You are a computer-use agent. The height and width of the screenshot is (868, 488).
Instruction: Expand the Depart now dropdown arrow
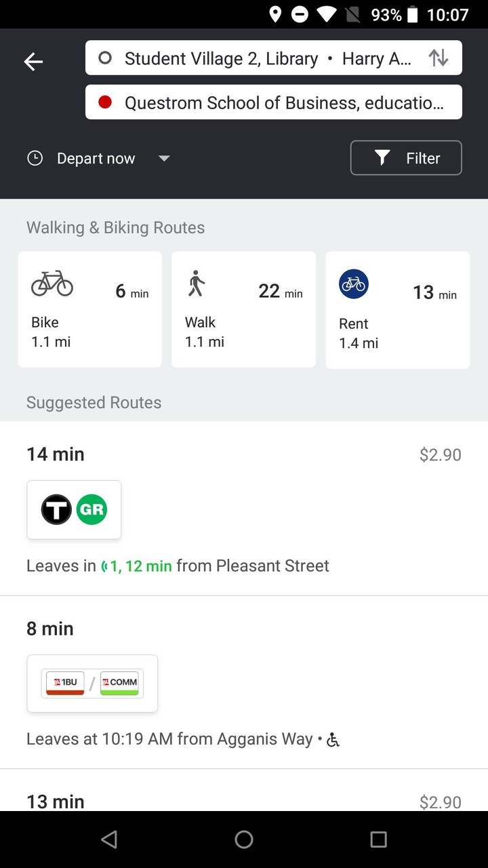[164, 159]
